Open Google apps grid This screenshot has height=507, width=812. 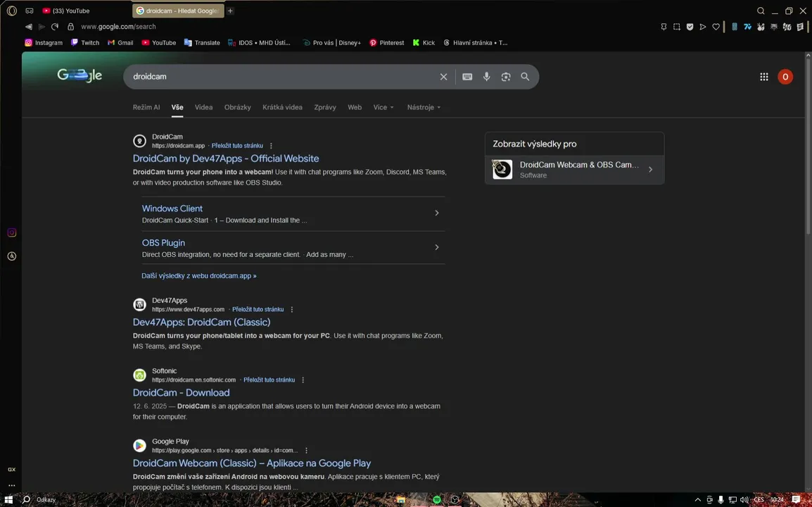pyautogui.click(x=764, y=77)
